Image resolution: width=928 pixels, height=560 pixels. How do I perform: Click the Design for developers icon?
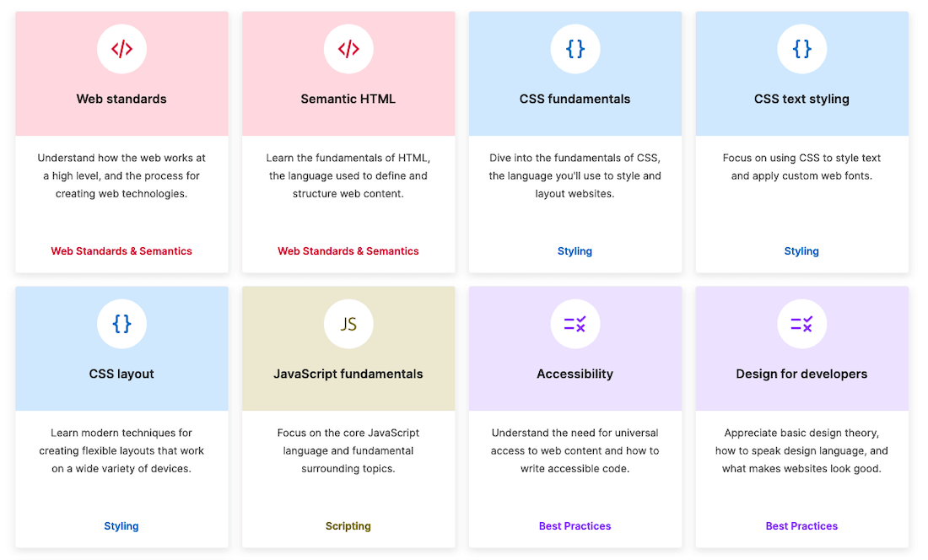click(801, 324)
